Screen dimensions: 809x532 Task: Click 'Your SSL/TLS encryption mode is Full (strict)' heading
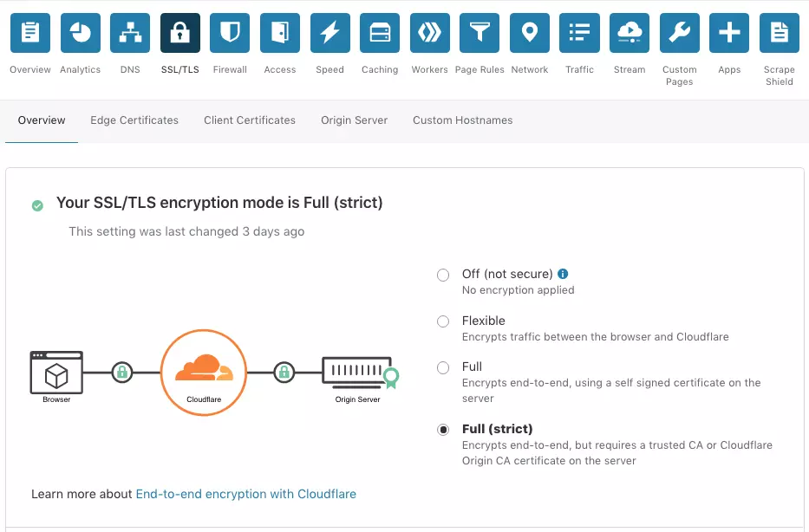pyautogui.click(x=219, y=203)
